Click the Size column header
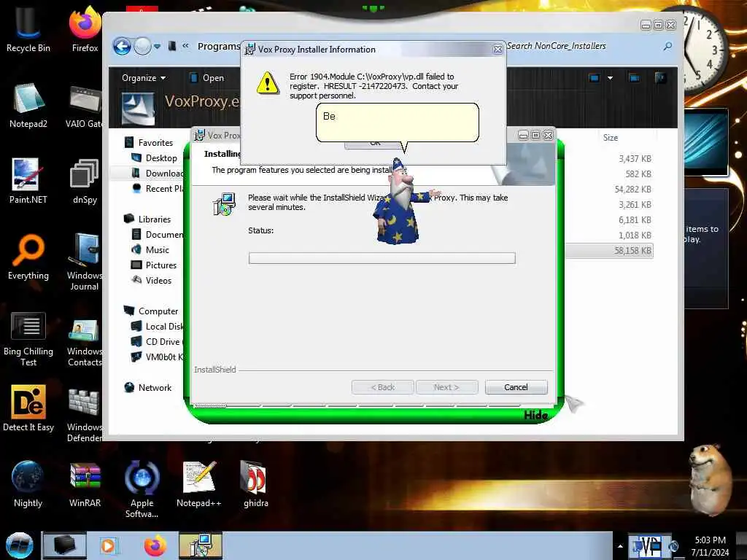Screen dimensions: 747x560 click(611, 137)
